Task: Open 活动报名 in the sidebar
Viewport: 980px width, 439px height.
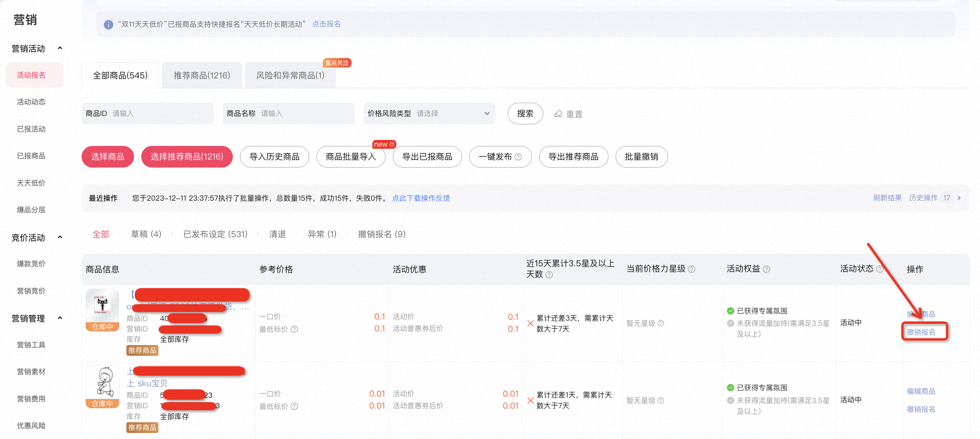Action: pyautogui.click(x=35, y=75)
